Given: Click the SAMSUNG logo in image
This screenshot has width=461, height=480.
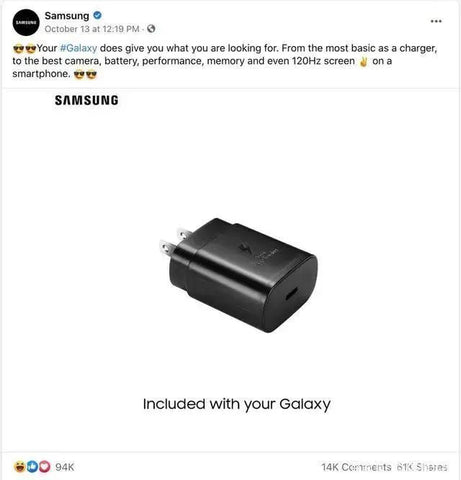Looking at the screenshot, I should [x=87, y=100].
